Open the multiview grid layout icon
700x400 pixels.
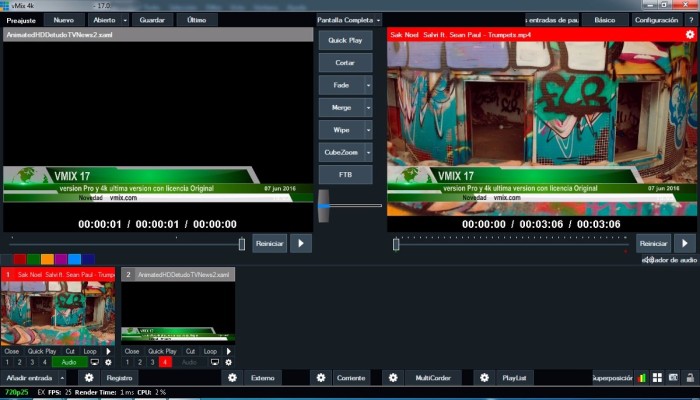pos(657,378)
